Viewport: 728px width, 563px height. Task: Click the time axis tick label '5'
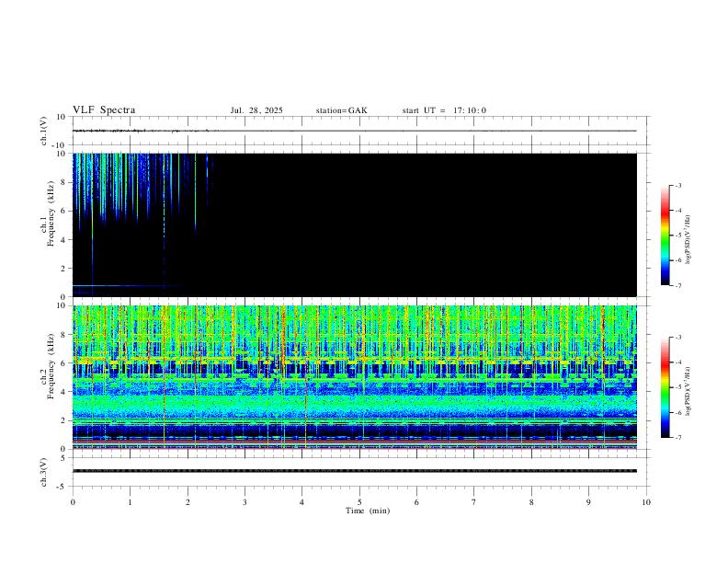[359, 502]
